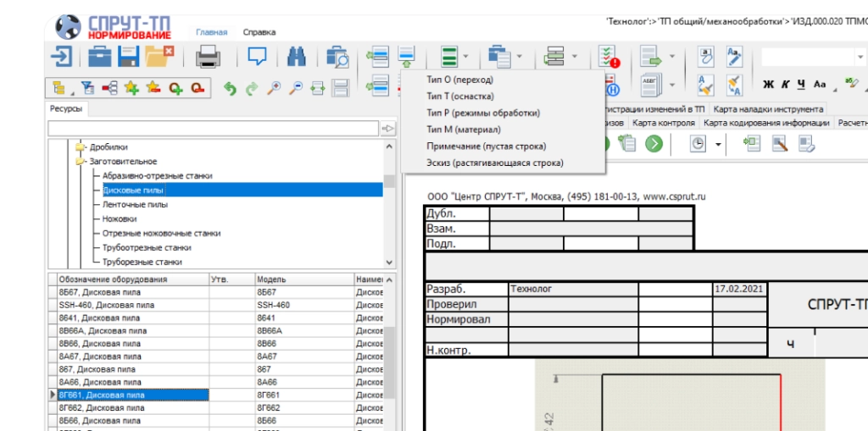Select 'Тип Р (режимы обработки)' menu entry
This screenshot has width=868, height=431.
[x=483, y=113]
